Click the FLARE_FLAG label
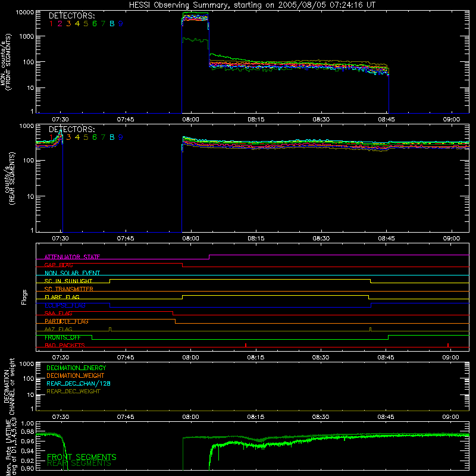476x476 pixels. (x=62, y=297)
